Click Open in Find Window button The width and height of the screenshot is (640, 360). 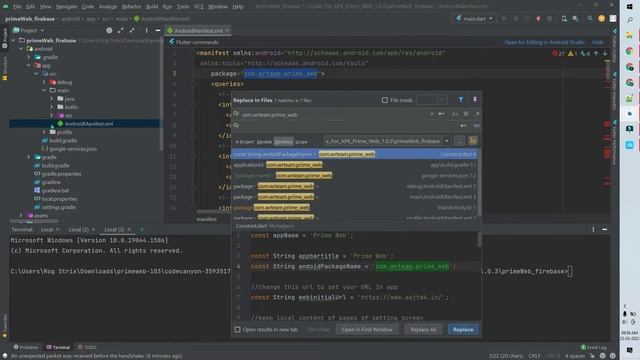point(367,329)
